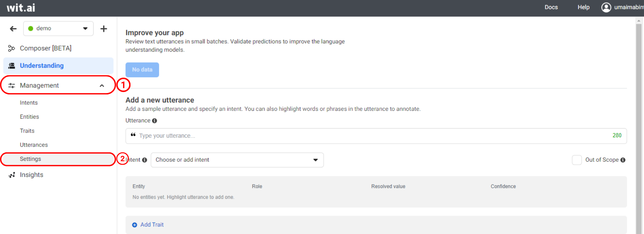
Task: Enable the Out of Scope checkbox
Action: pos(577,160)
